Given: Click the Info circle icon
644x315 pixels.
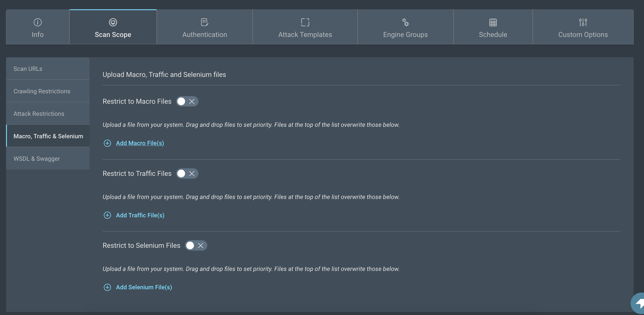Looking at the screenshot, I should click(x=38, y=22).
